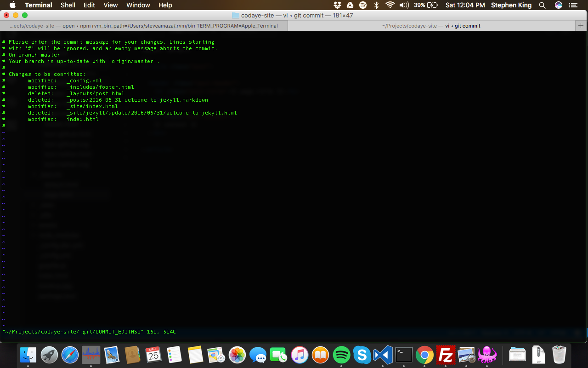The height and width of the screenshot is (368, 588).
Task: Click the + to open a new tab
Action: coord(581,26)
